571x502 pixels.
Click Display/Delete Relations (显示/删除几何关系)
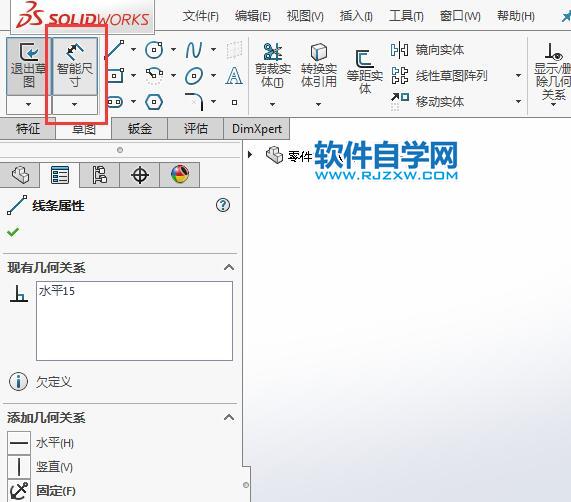pos(552,71)
